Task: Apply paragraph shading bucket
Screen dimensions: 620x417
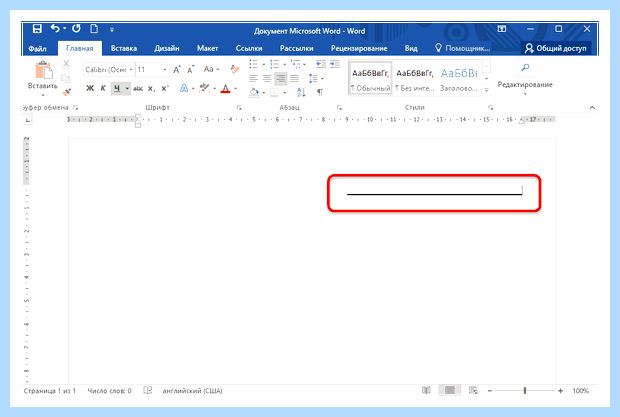Action: click(254, 92)
